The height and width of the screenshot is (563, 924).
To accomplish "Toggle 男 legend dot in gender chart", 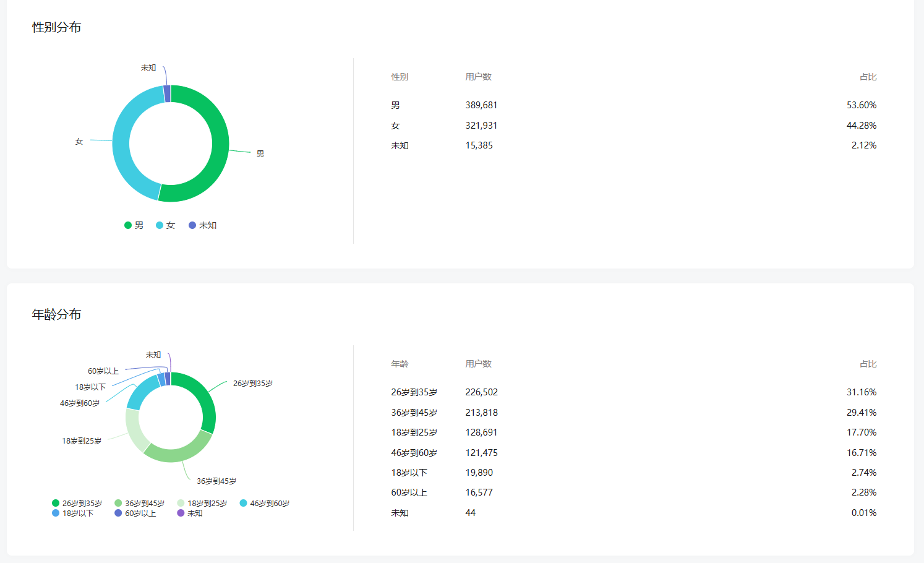I will [128, 225].
